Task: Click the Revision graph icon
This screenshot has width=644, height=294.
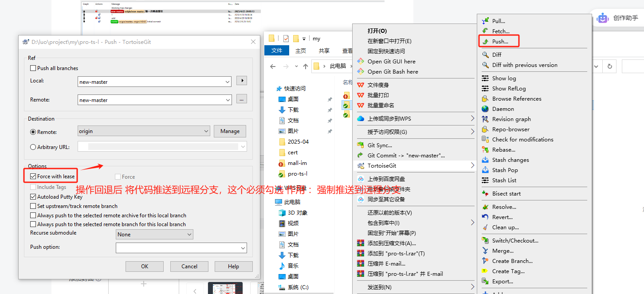Action: (485, 119)
